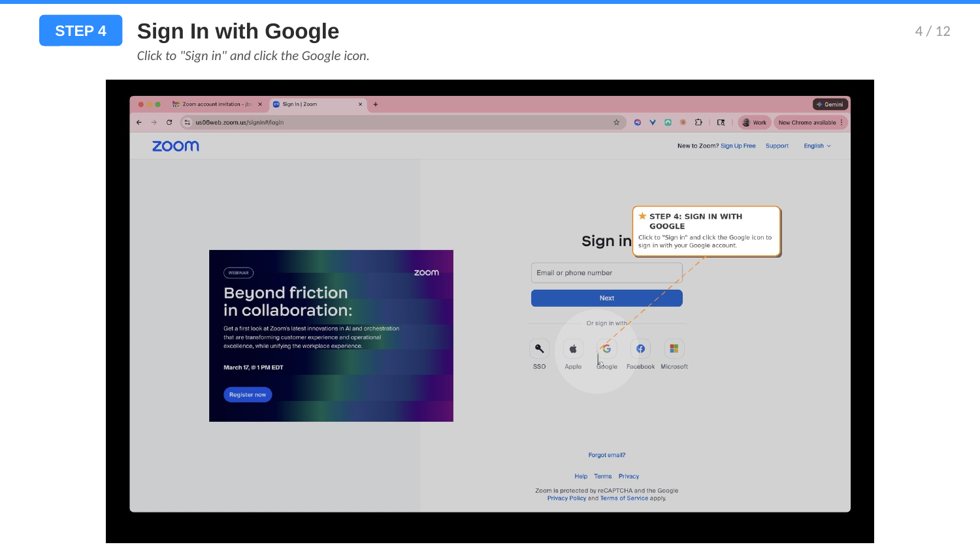
Task: Open the Gemini assistant
Action: tap(830, 104)
